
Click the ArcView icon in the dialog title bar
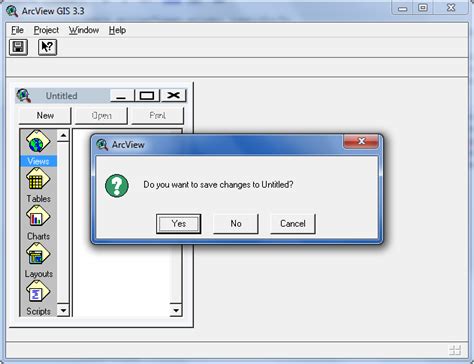coord(102,145)
